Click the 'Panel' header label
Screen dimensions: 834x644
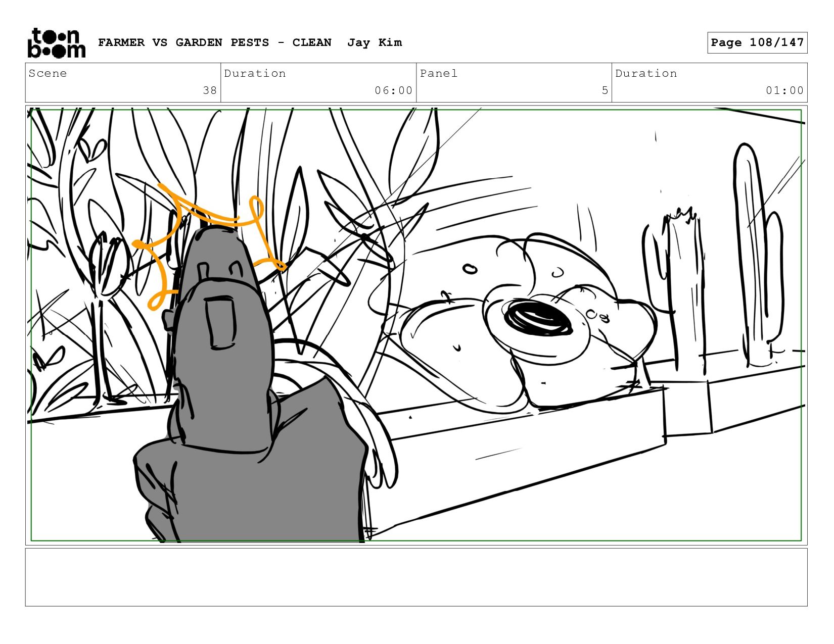(439, 73)
